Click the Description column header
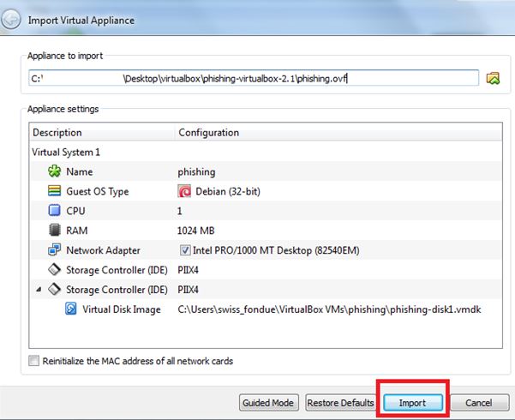Viewport: 515px width, 420px height. pos(102,133)
